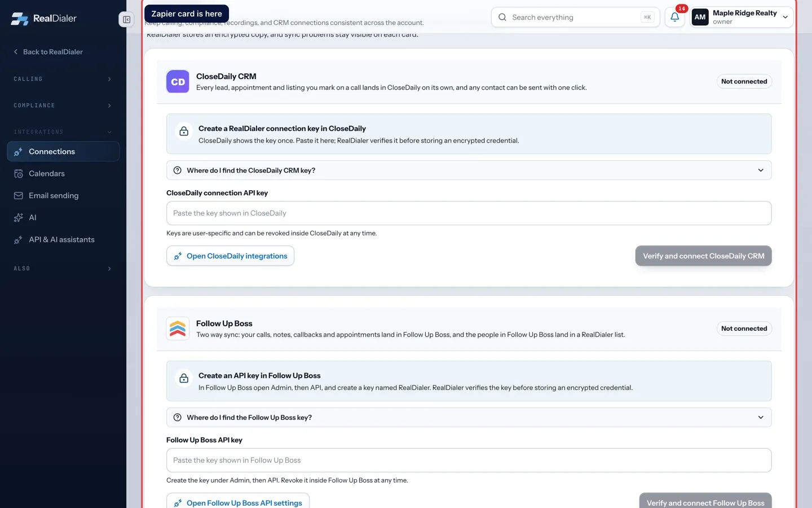Open Follow Up Boss API settings
812x508 pixels.
tap(238, 501)
